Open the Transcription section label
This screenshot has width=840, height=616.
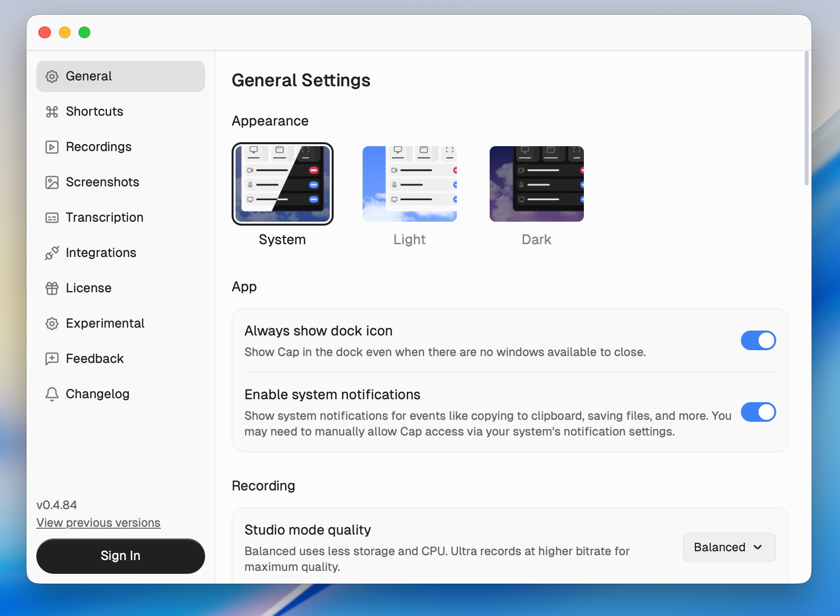[x=105, y=217]
